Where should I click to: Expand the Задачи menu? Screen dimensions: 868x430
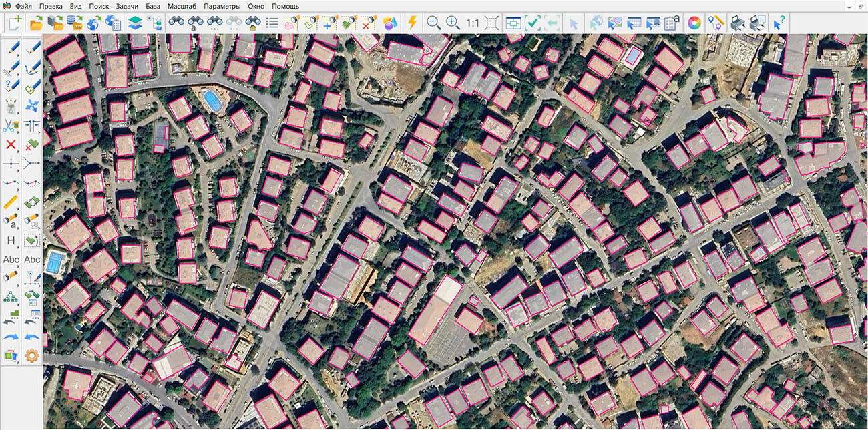pos(127,6)
